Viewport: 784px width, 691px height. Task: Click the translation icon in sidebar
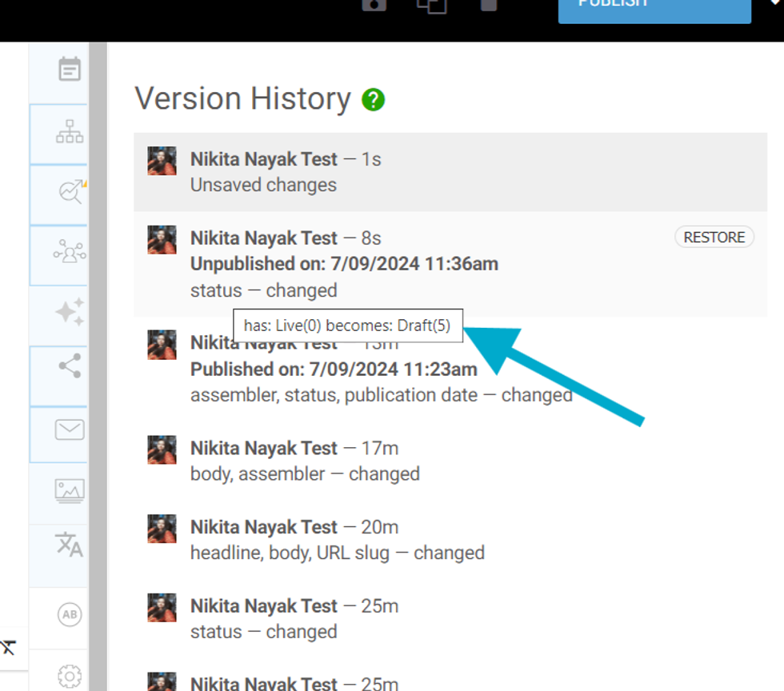[70, 544]
